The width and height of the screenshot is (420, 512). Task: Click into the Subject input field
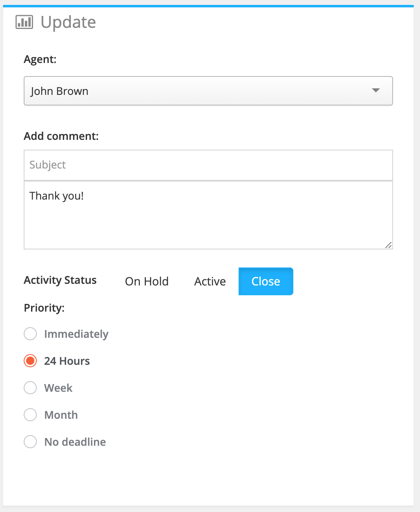click(x=208, y=165)
